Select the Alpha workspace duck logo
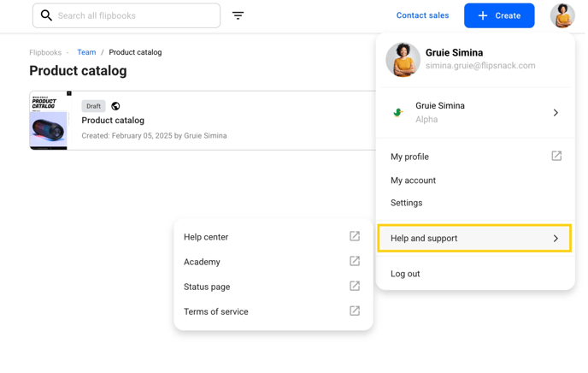 (398, 112)
